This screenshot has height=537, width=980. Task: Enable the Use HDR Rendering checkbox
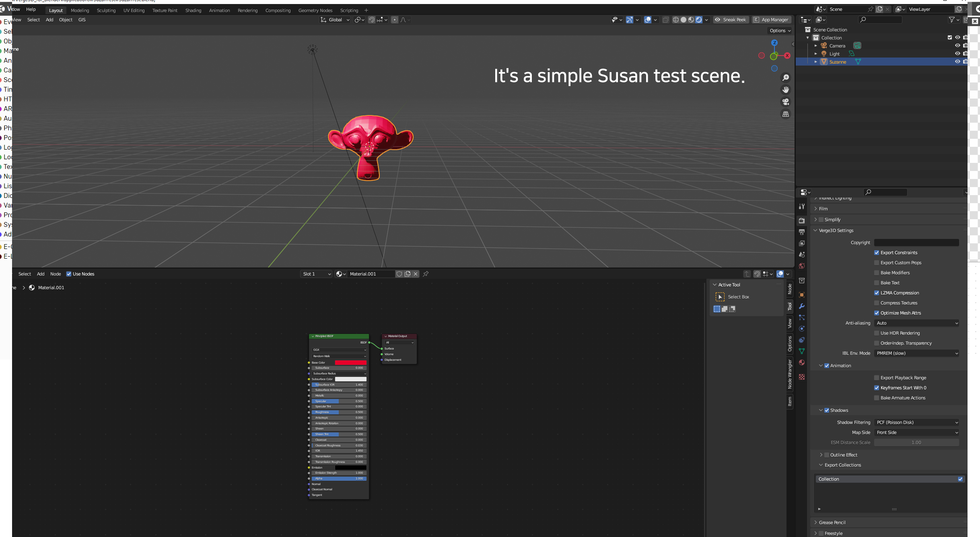[877, 333]
